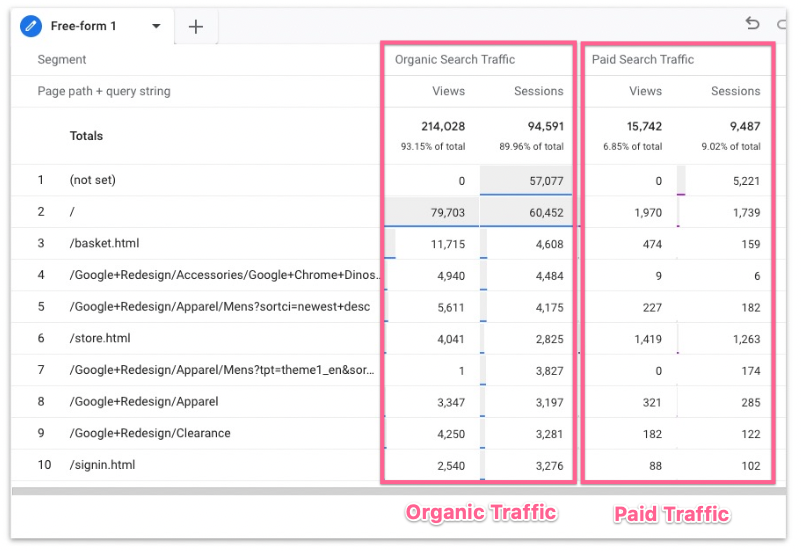Sort by Views under Paid Search Traffic
Image resolution: width=801 pixels, height=551 pixels.
click(x=645, y=91)
